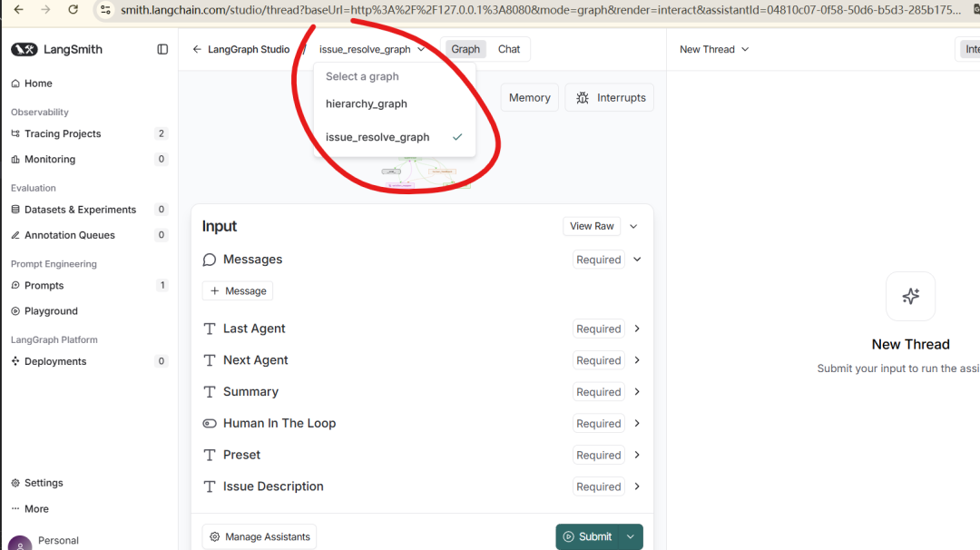
Task: Click the Datasets & Experiments icon
Action: [15, 210]
